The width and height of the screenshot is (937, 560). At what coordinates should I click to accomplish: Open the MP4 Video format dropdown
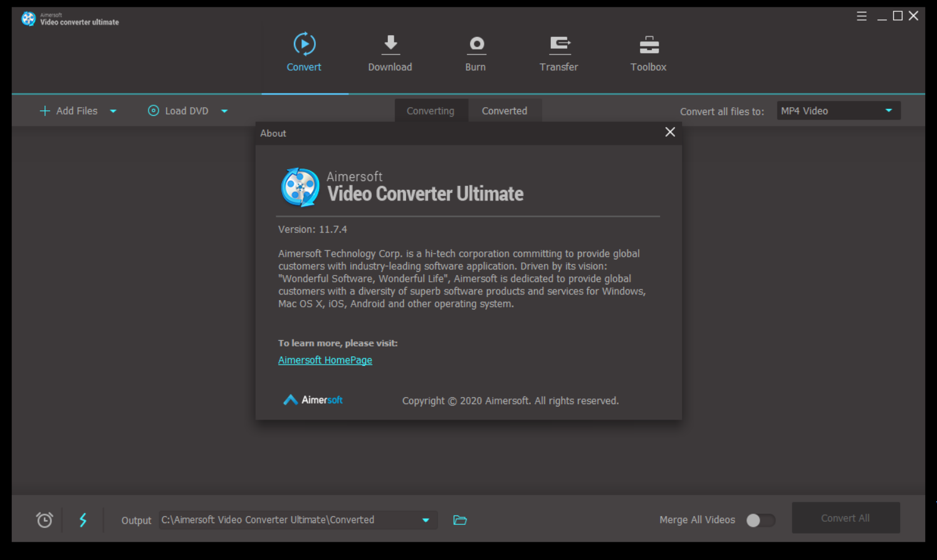[839, 111]
